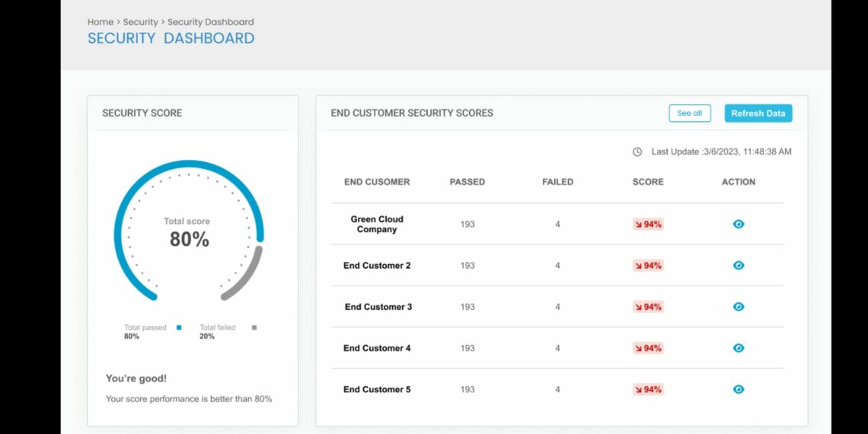The height and width of the screenshot is (434, 868).
Task: Click the See all button
Action: pyautogui.click(x=689, y=113)
